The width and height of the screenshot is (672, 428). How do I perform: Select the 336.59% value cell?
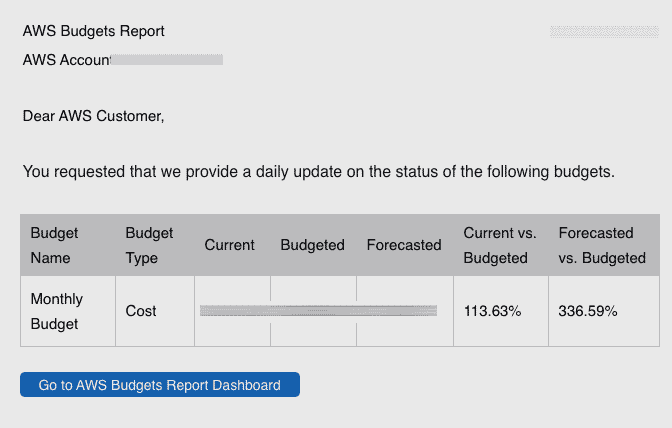coord(604,311)
